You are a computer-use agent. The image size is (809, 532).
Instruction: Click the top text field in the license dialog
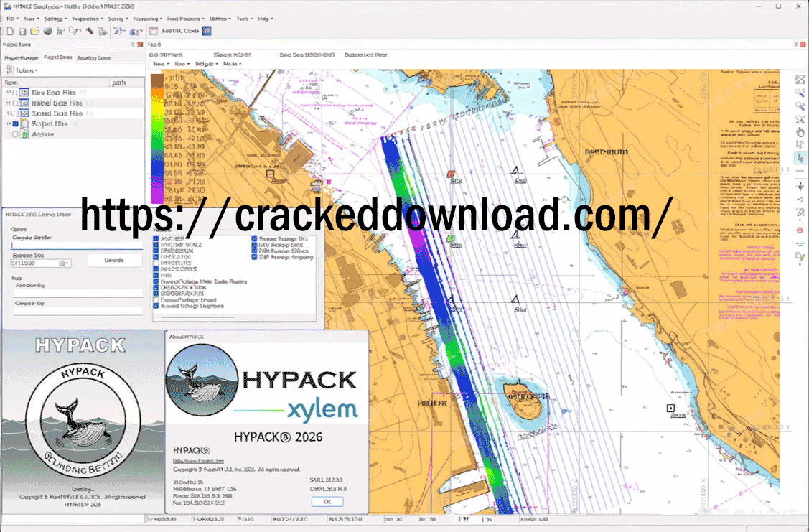[77, 246]
